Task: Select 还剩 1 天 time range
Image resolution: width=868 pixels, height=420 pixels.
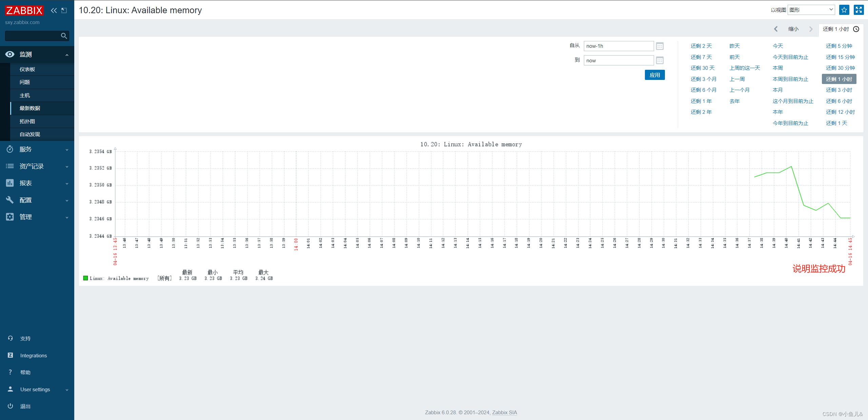Action: pos(836,123)
